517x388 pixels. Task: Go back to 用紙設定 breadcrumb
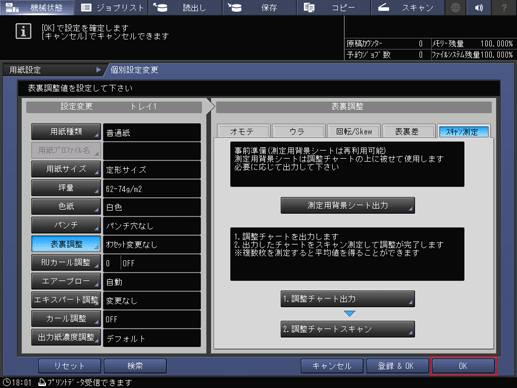coord(55,70)
